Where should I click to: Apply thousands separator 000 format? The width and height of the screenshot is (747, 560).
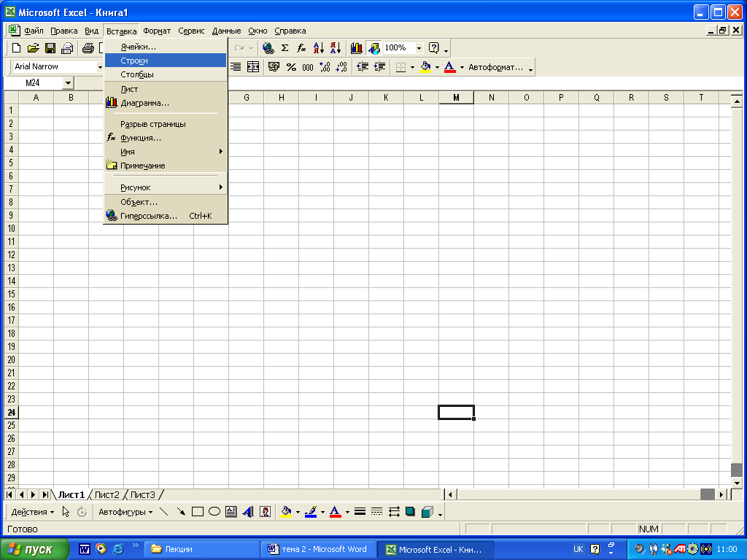click(308, 67)
